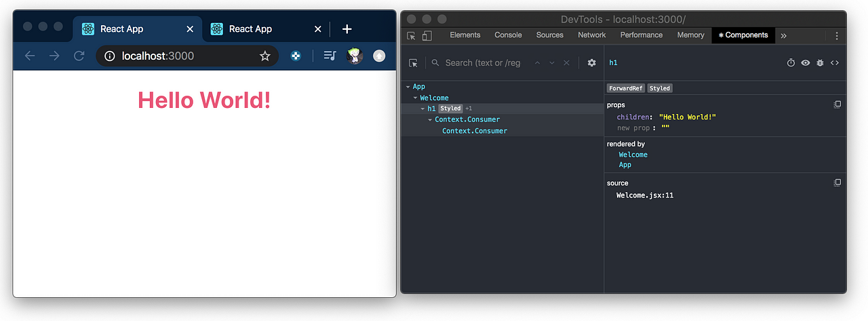The image size is (868, 321).
Task: Click the localhost:3000 address bar
Action: pyautogui.click(x=187, y=56)
